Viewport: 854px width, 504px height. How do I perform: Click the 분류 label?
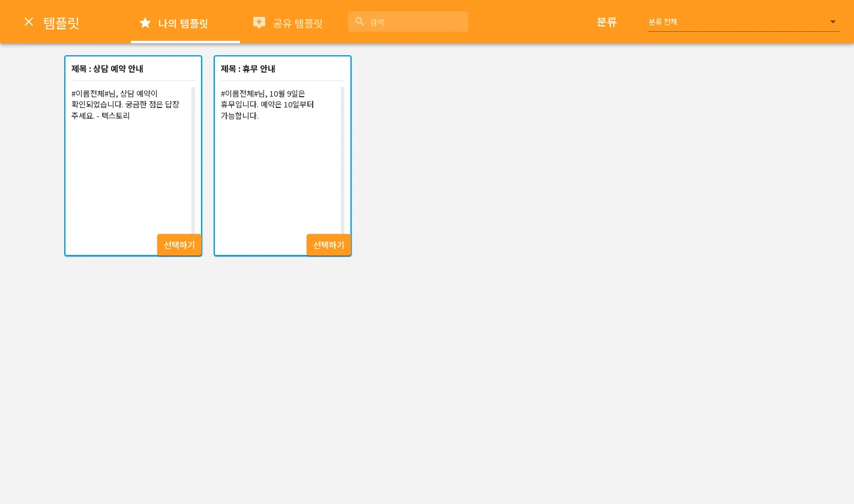[607, 22]
